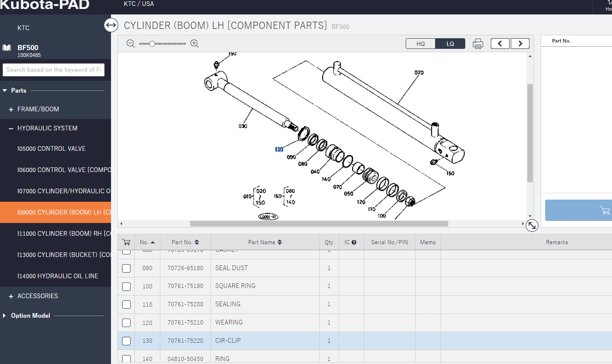Check the box for part 110 SEALING

point(126,305)
